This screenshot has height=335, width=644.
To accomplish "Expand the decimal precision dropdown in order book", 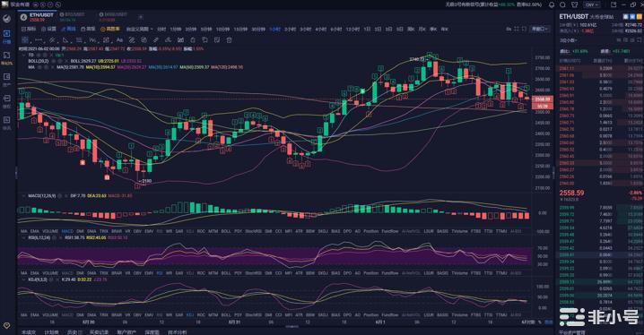I will tap(569, 40).
